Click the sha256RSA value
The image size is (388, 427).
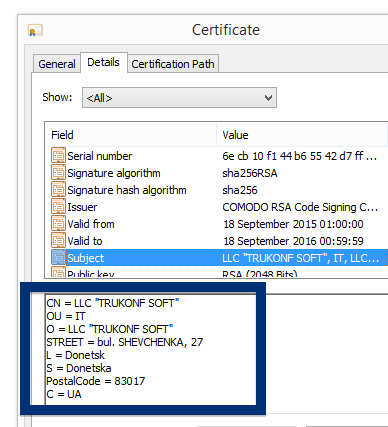250,173
